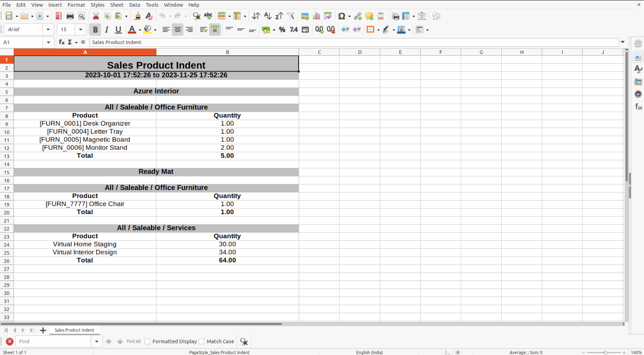Click the Print icon
The width and height of the screenshot is (644, 355).
click(x=70, y=16)
